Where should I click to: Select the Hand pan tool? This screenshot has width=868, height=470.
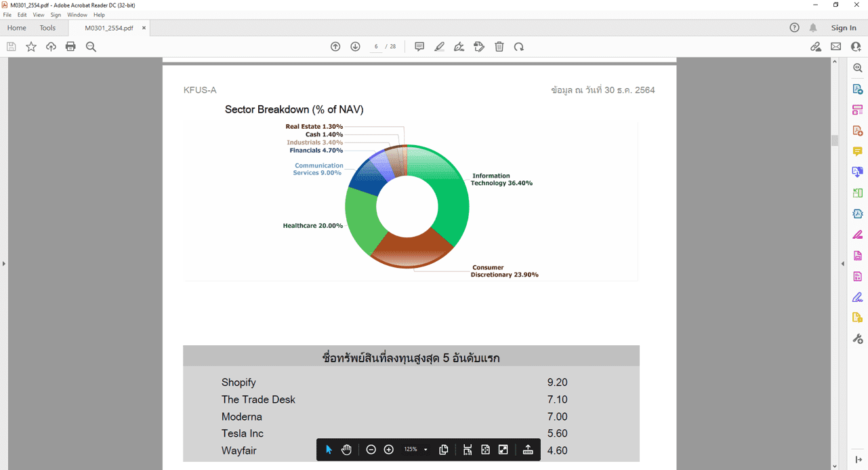346,450
